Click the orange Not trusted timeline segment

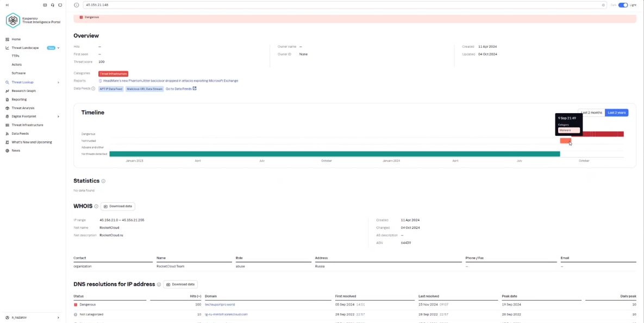click(x=566, y=141)
